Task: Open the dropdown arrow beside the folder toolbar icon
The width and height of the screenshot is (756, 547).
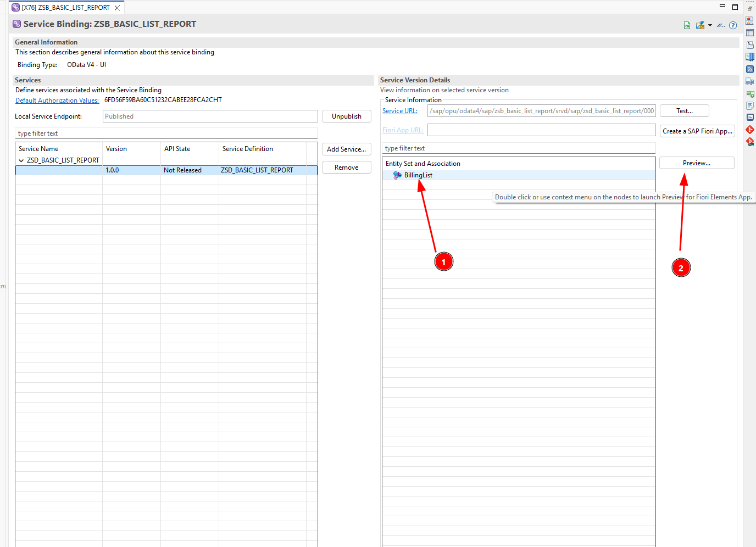Action: coord(710,25)
